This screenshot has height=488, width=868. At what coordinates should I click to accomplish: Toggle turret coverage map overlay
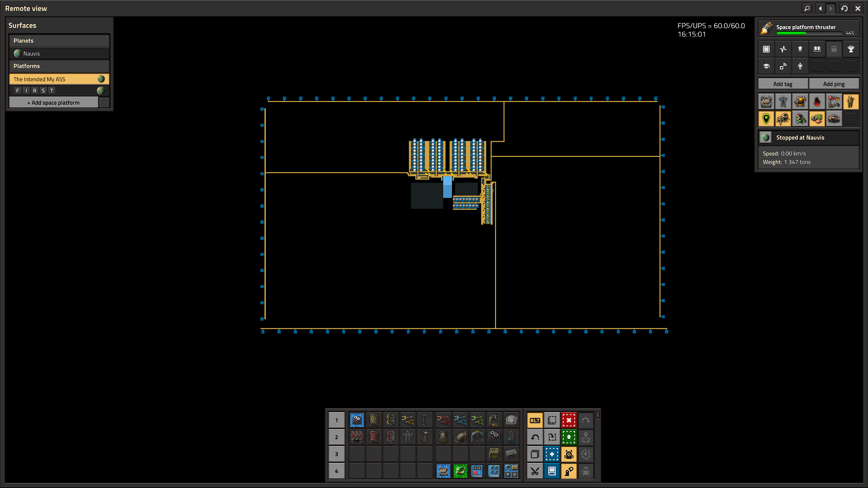[800, 101]
